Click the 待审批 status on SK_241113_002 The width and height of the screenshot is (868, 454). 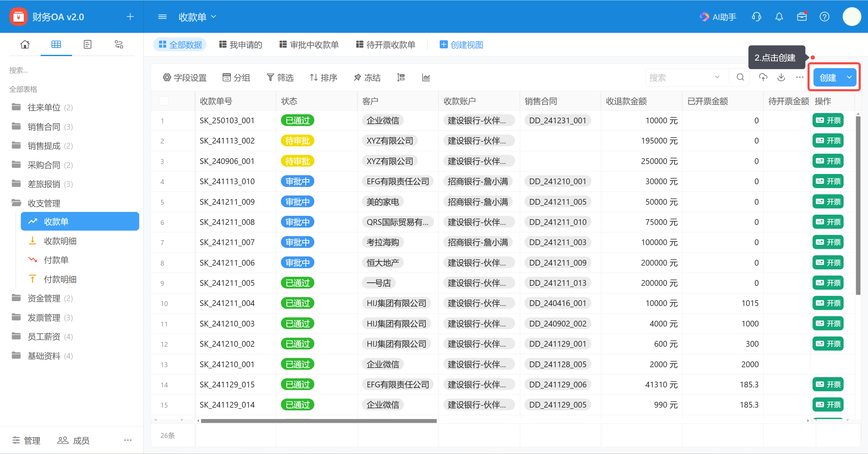pos(297,141)
